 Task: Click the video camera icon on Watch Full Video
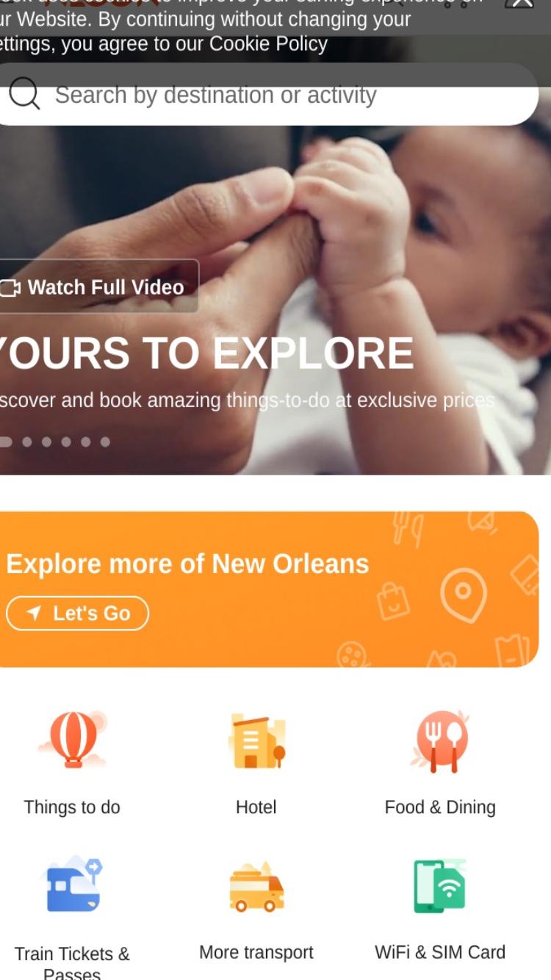click(10, 288)
